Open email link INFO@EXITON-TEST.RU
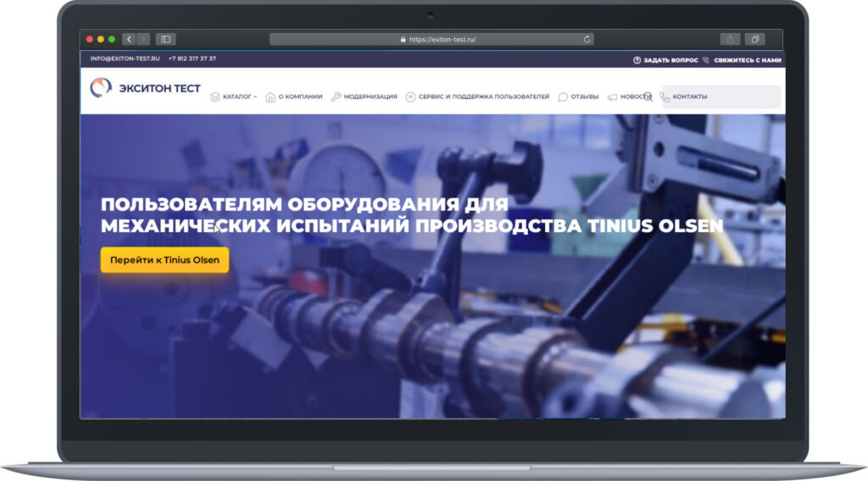This screenshot has height=481, width=868. point(125,58)
